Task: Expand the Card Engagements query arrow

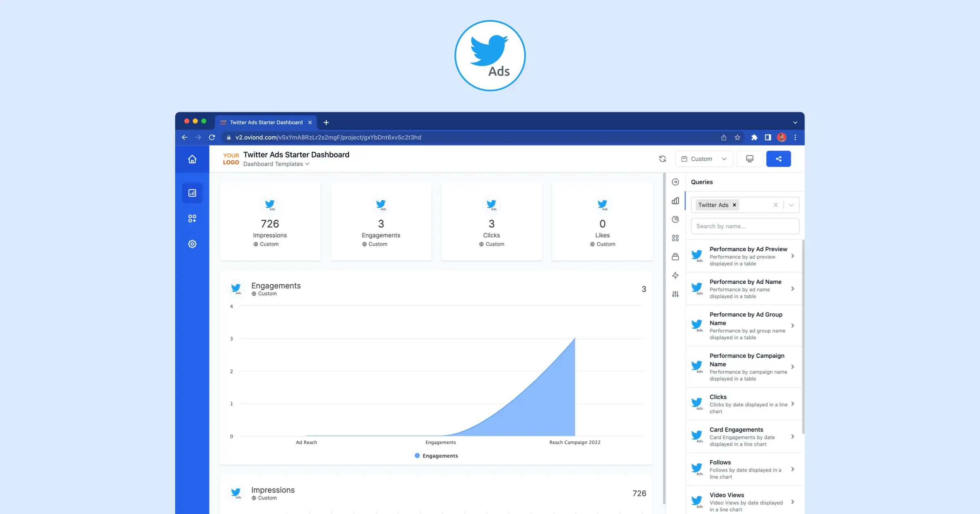Action: coord(793,436)
